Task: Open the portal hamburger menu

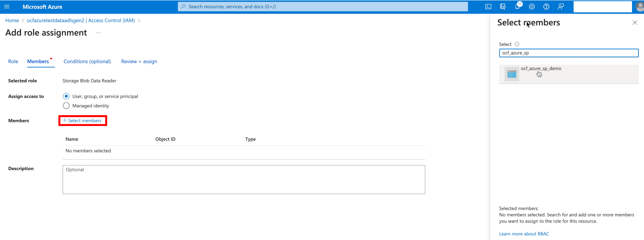Action: (7, 7)
